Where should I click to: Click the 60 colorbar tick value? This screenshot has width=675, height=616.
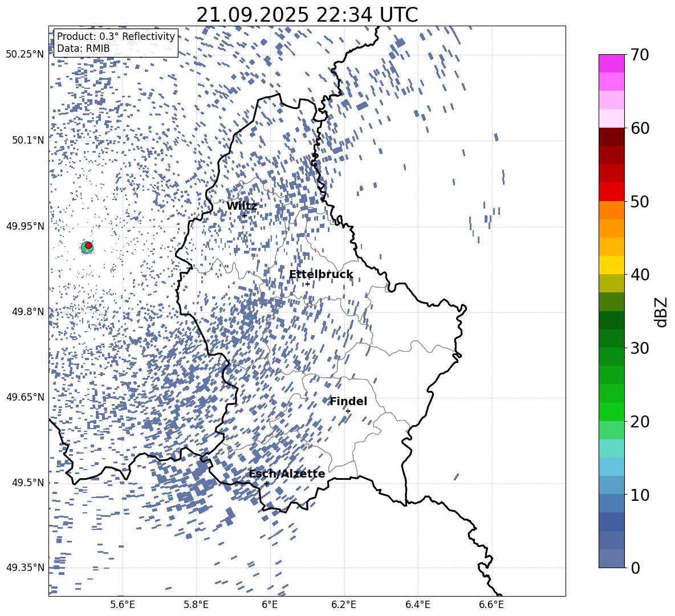[640, 128]
